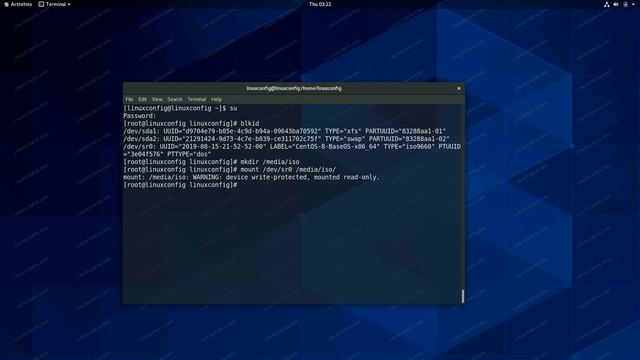Open the clock showing Thu 03:22
This screenshot has height=360, width=640.
click(x=320, y=4)
